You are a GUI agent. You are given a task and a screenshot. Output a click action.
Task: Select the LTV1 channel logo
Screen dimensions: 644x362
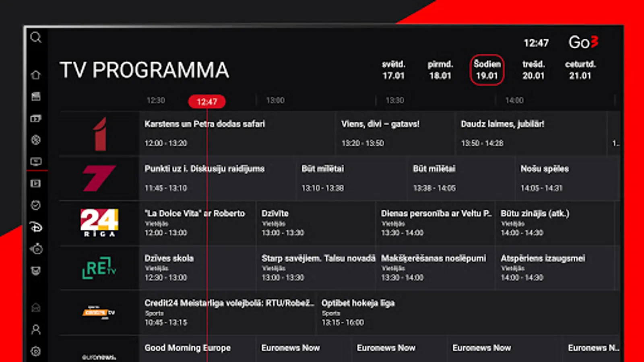[x=99, y=134]
